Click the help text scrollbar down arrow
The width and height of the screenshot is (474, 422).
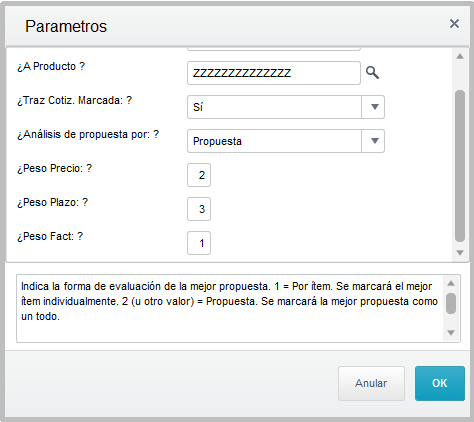tap(451, 333)
